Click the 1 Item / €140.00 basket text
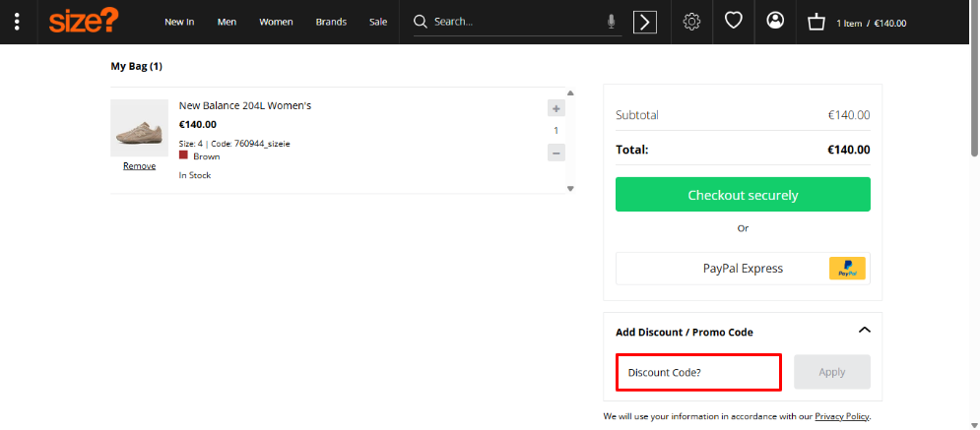 [872, 24]
